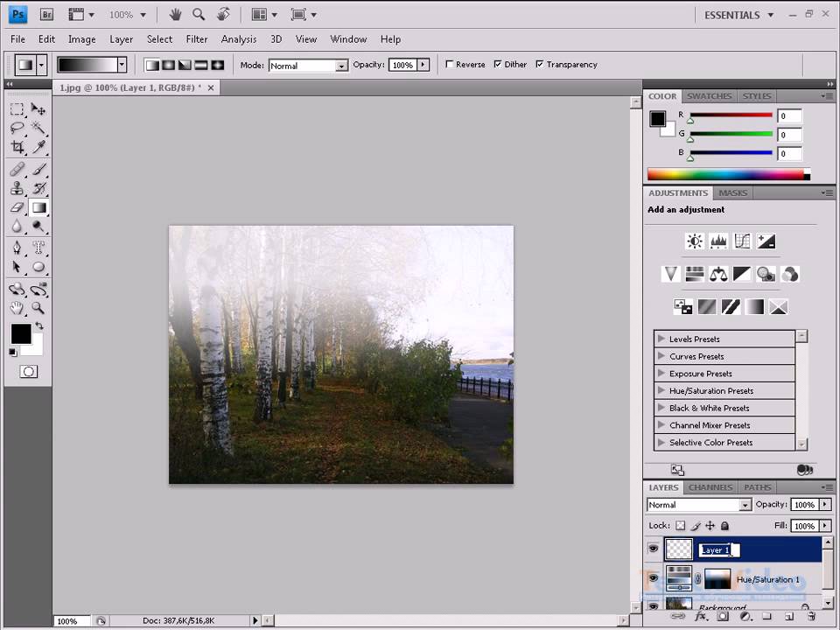The width and height of the screenshot is (840, 630).
Task: Swap foreground and background colors
Action: 39,325
